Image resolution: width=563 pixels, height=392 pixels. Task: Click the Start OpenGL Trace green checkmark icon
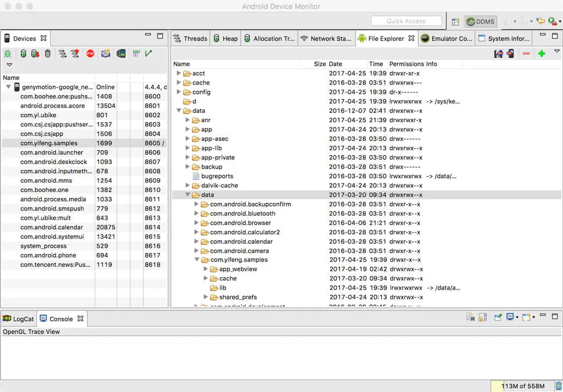pyautogui.click(x=148, y=53)
